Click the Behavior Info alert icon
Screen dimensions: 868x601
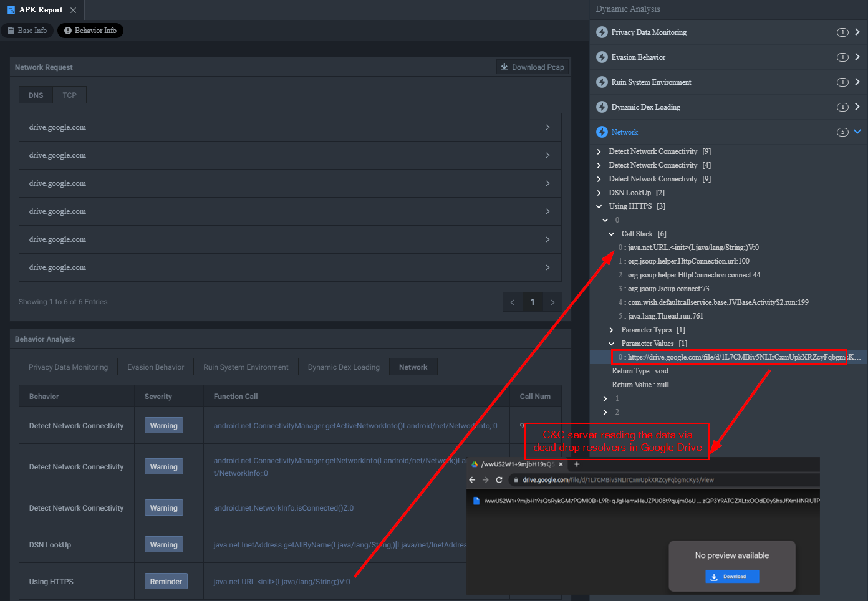(68, 31)
